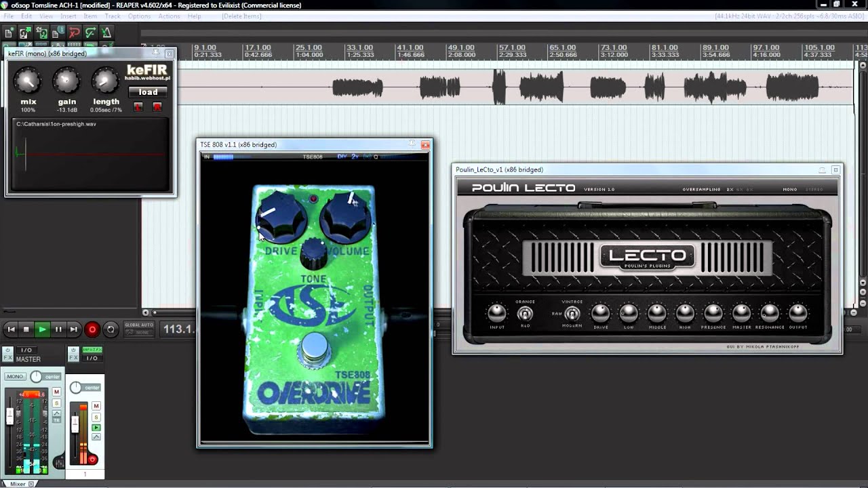Click the audio waveform item on the track
The image size is (868, 488).
tap(515, 87)
